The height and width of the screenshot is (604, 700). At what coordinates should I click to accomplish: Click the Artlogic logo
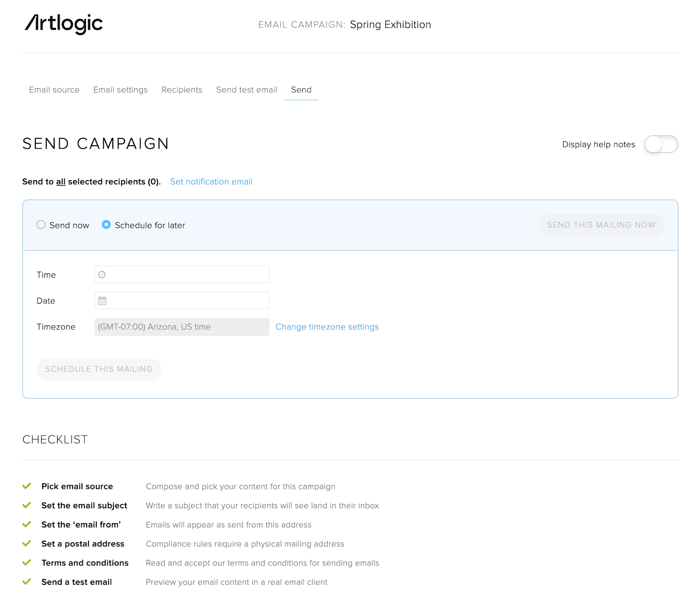coord(63,24)
